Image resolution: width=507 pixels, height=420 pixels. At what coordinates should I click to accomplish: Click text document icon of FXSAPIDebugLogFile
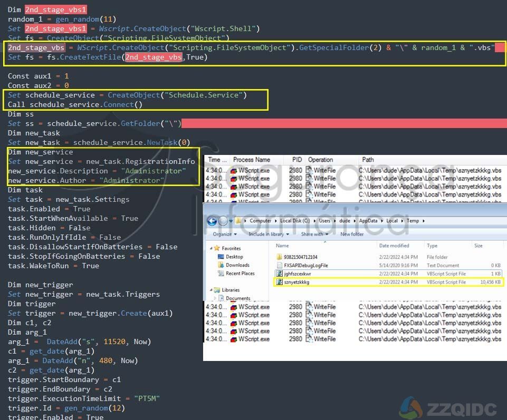pyautogui.click(x=280, y=265)
